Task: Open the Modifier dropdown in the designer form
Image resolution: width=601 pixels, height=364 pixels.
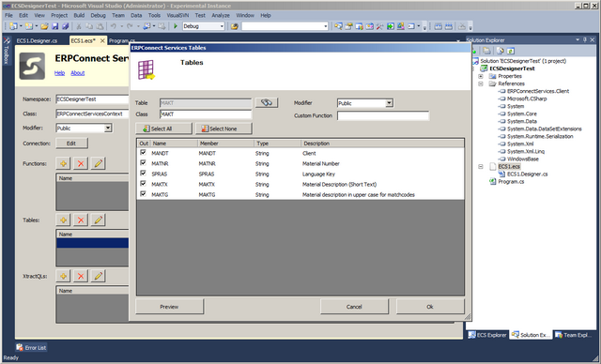Action: 108,128
